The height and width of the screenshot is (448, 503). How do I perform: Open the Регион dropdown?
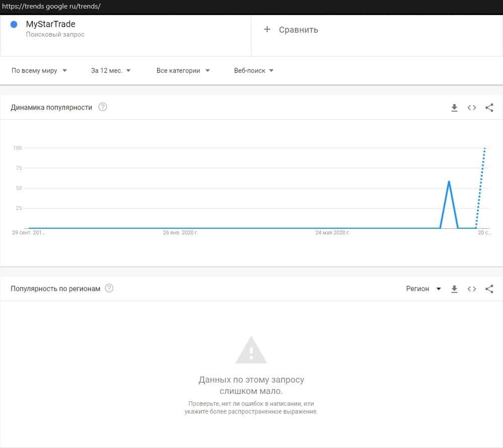point(423,289)
